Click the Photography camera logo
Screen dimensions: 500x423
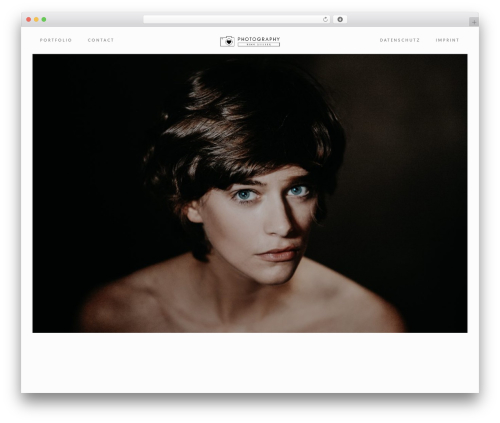(x=250, y=41)
